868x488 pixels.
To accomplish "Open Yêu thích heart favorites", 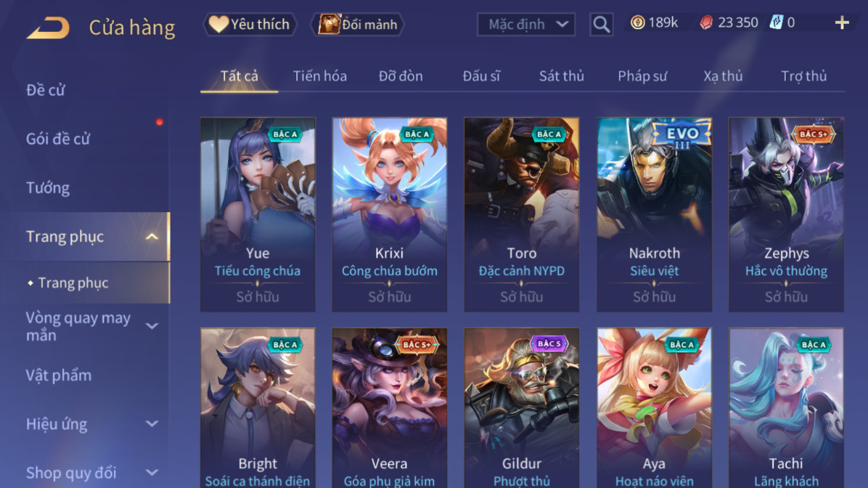I will click(x=250, y=25).
